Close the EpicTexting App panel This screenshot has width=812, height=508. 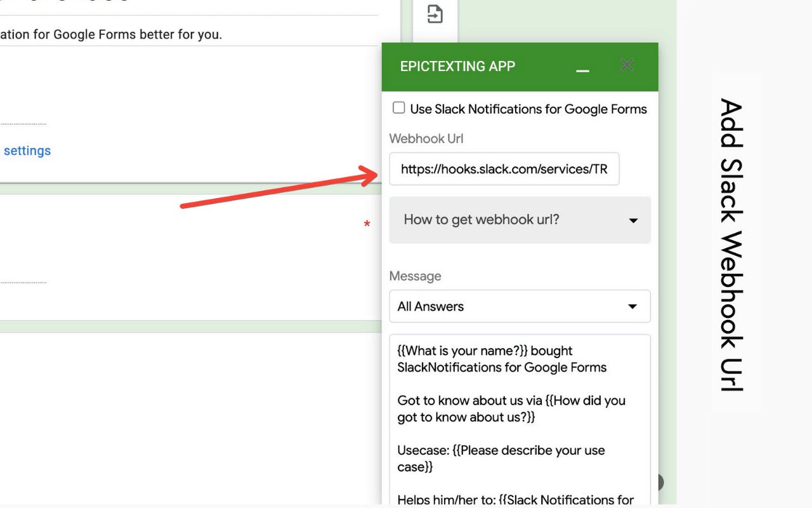627,65
